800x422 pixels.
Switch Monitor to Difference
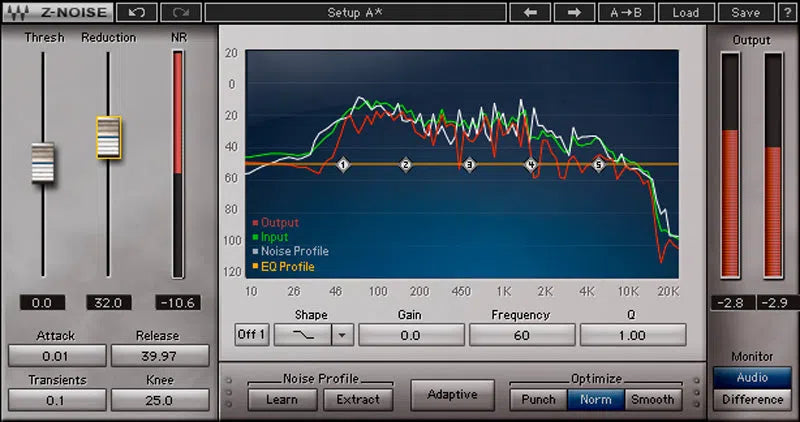pos(752,399)
